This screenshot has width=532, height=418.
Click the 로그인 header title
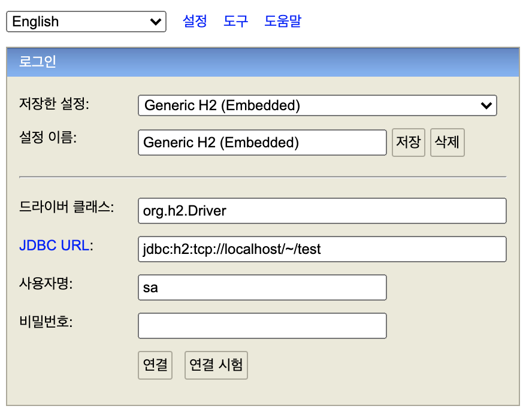pos(38,62)
